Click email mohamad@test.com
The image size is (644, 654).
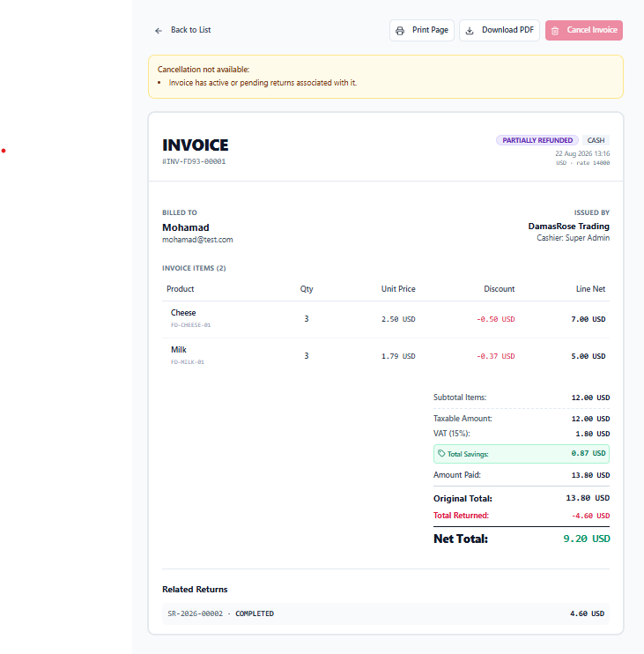[197, 240]
